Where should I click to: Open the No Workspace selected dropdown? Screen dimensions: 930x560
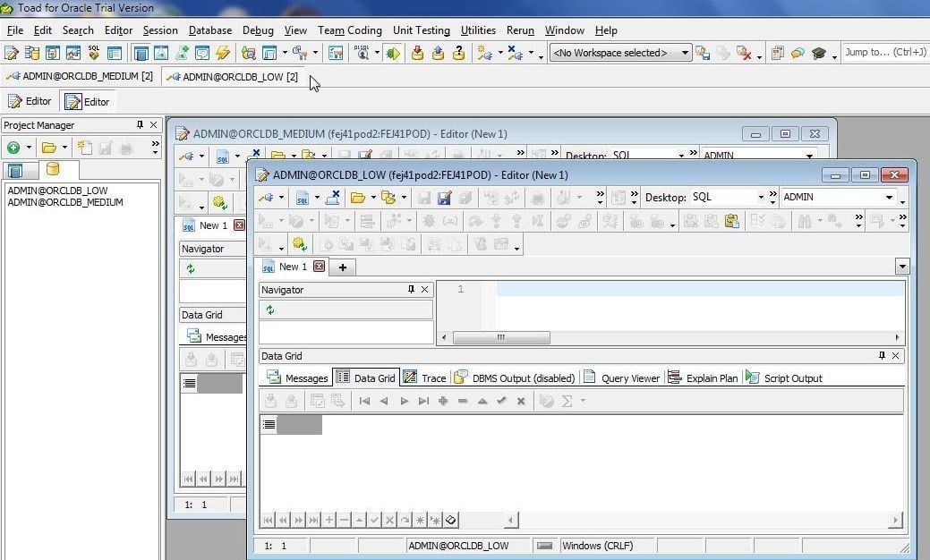pos(685,53)
